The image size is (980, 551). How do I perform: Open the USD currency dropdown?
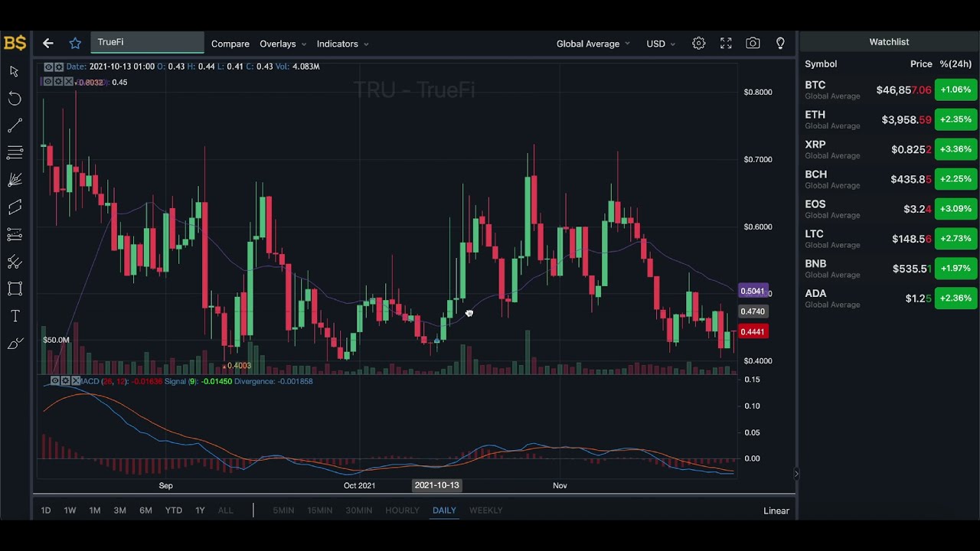click(661, 44)
